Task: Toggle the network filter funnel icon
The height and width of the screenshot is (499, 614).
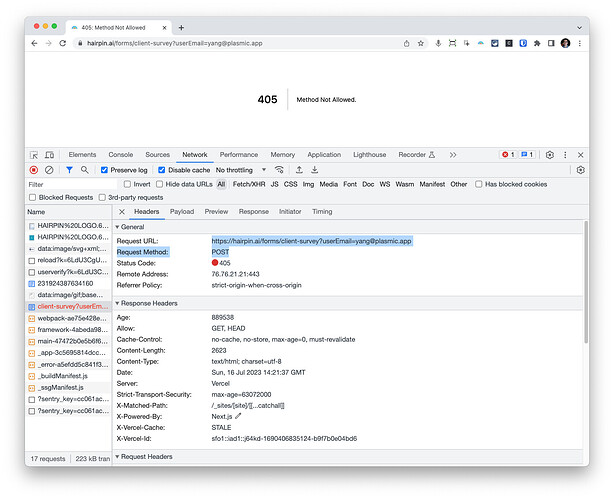Action: (x=69, y=170)
